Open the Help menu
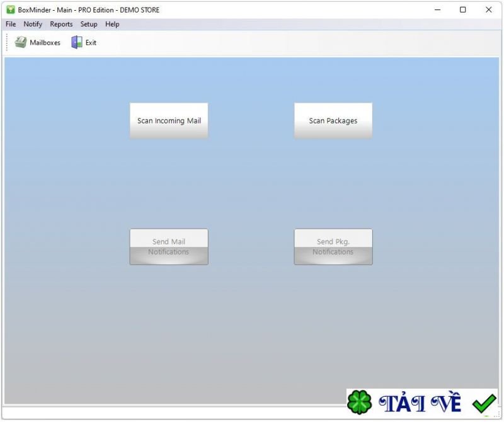Screen dimensions: 504x422 click(x=112, y=24)
